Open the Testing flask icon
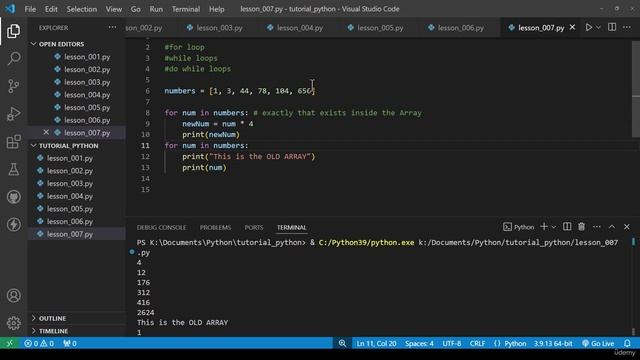640x360 pixels. [13, 169]
